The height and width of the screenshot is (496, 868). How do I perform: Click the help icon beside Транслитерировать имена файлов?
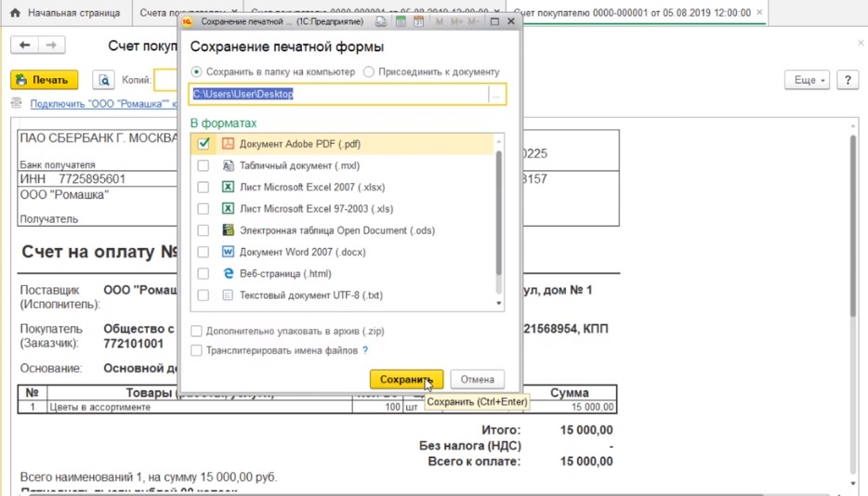click(365, 350)
